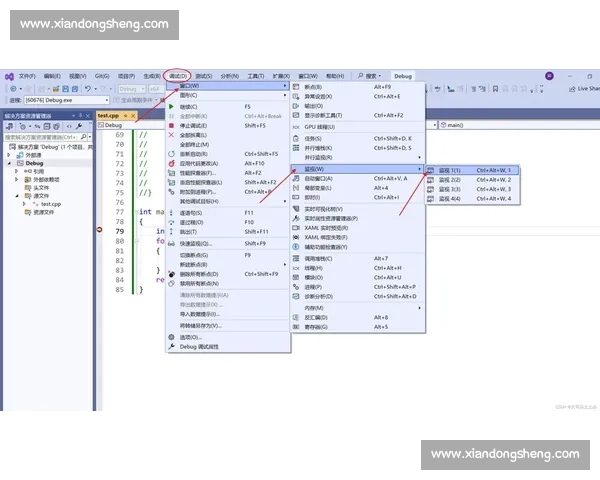
Task: Select Watch 1 (监视 1) submenu entry
Action: point(473,170)
